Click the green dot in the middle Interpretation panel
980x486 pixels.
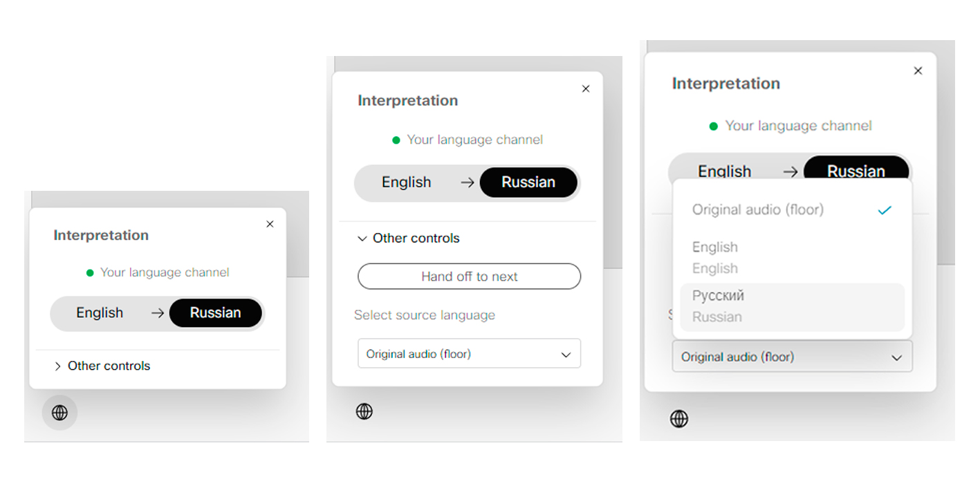(396, 140)
